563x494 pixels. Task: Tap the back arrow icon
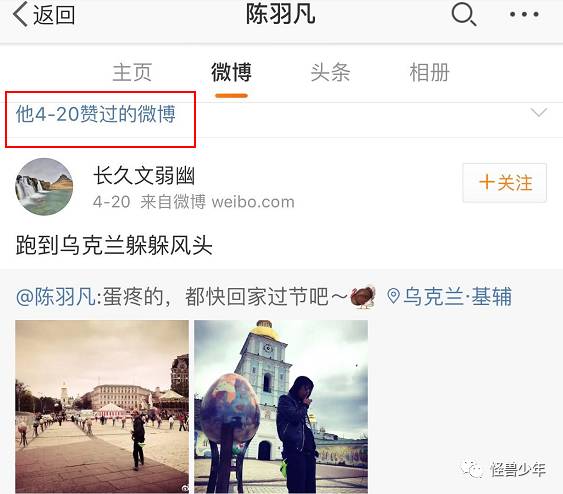[20, 14]
